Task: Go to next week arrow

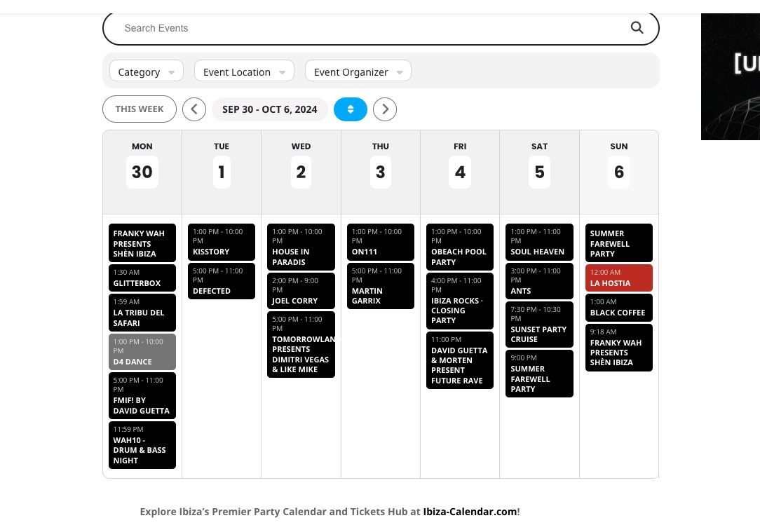Action: [385, 109]
